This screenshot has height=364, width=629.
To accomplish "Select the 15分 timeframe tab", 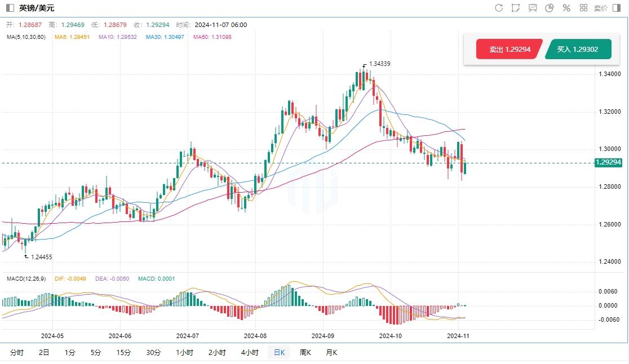I will click(123, 353).
